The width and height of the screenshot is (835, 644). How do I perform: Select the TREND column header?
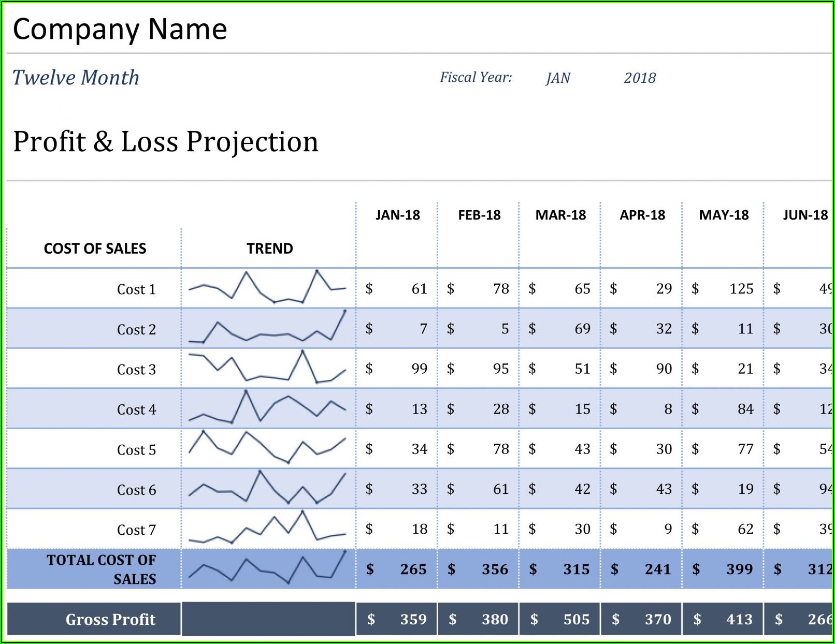coord(269,248)
